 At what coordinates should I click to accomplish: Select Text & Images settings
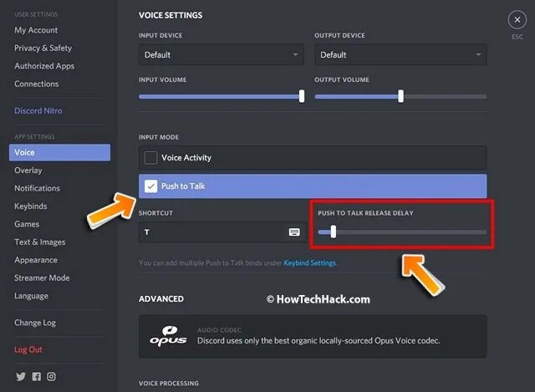[40, 242]
